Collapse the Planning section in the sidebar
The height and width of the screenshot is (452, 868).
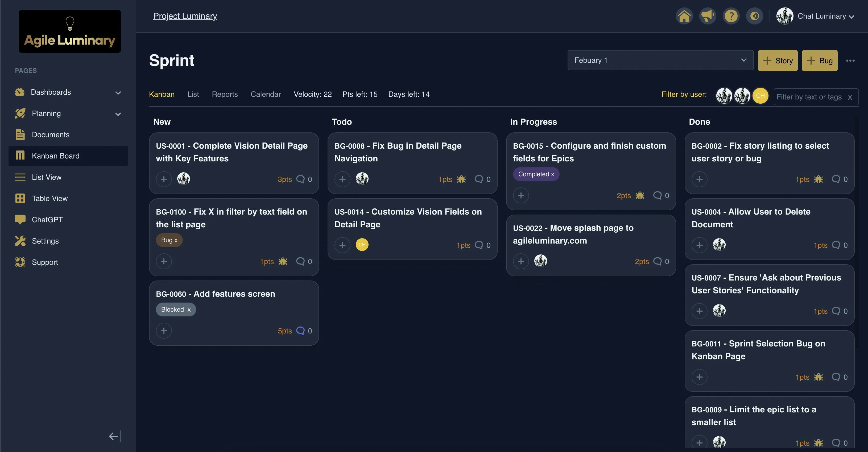click(x=118, y=114)
